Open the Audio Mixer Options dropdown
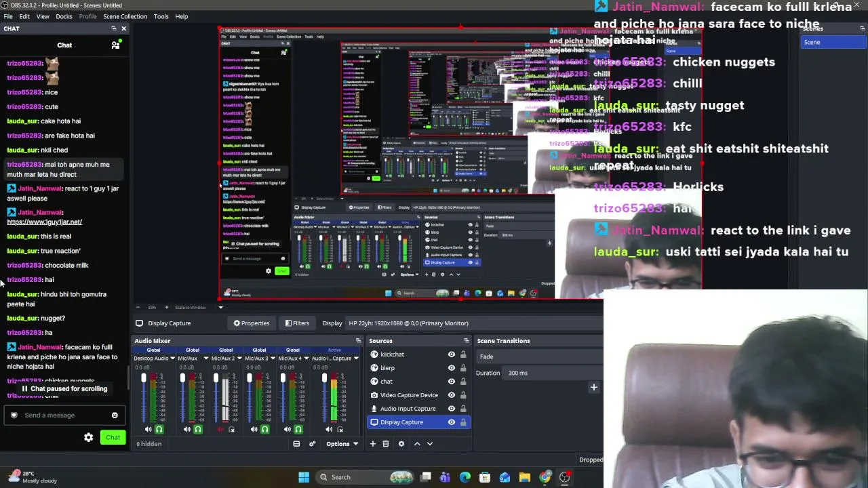Screen dimensions: 868x488 pyautogui.click(x=342, y=444)
